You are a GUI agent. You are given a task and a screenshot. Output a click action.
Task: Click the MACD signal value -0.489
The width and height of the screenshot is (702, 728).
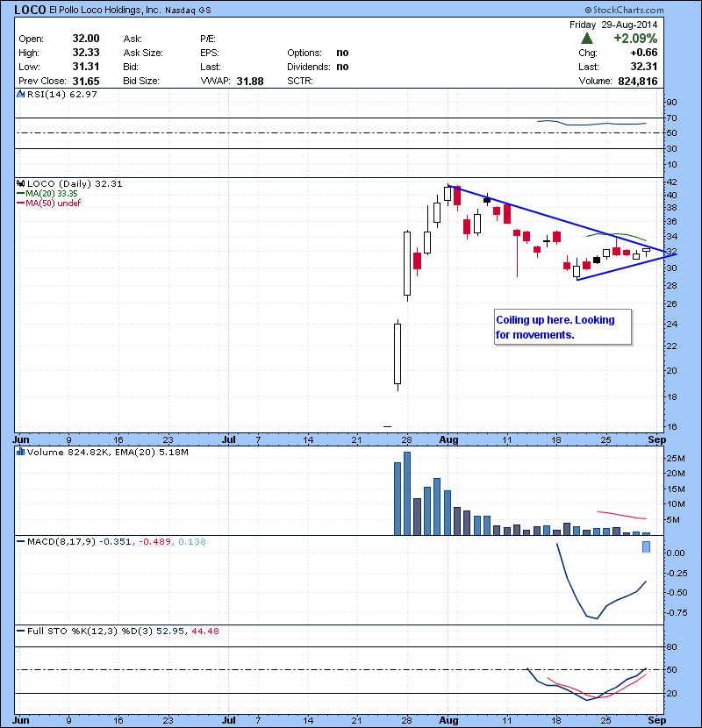click(x=154, y=542)
